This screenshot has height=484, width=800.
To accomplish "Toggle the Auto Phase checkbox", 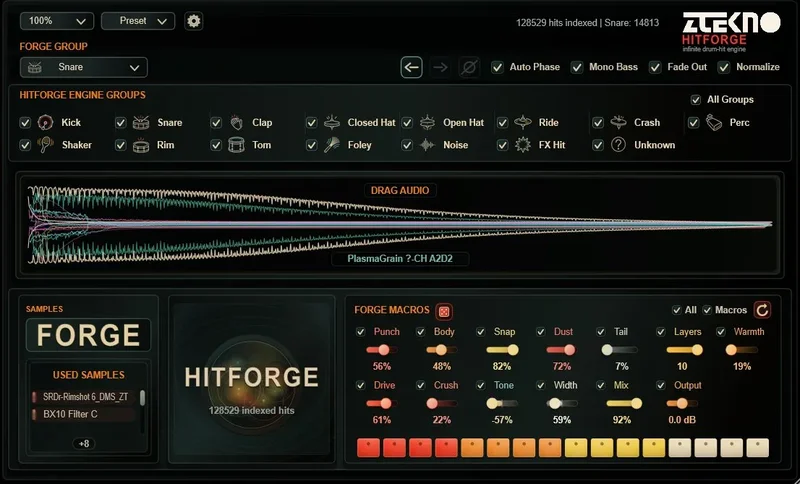I will [x=497, y=67].
